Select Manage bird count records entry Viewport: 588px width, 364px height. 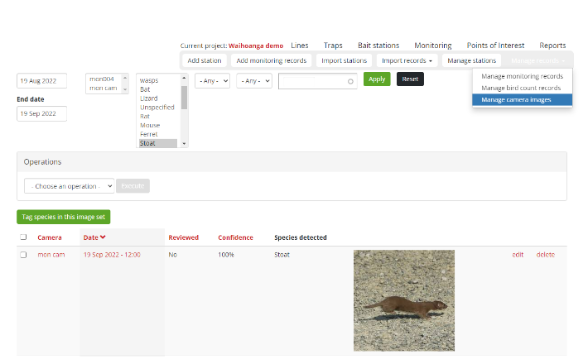pyautogui.click(x=522, y=88)
